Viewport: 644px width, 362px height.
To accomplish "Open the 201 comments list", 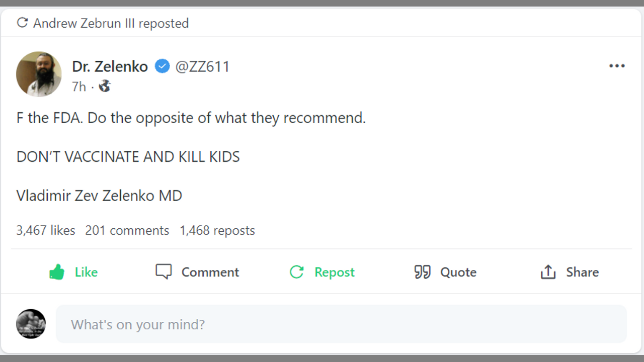I will [x=127, y=230].
